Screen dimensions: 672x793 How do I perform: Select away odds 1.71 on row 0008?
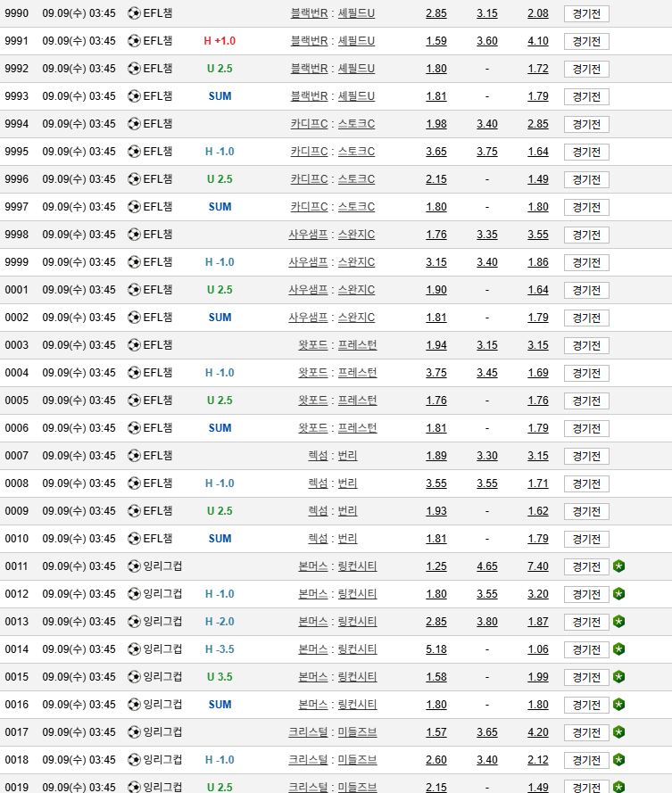point(538,483)
